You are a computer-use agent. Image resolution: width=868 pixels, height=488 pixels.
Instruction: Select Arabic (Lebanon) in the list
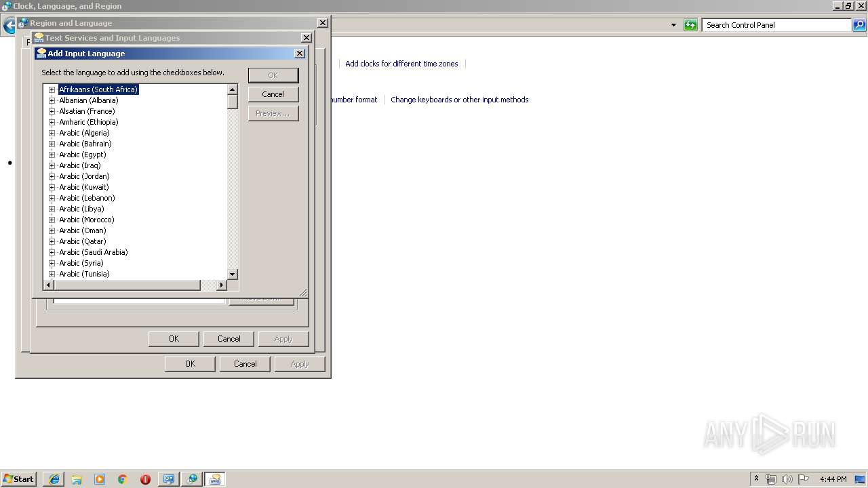(x=87, y=198)
